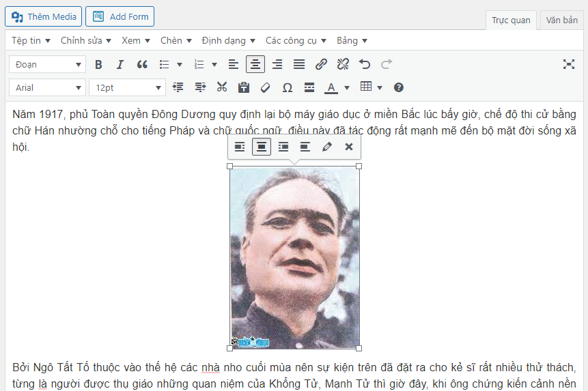588x391 pixels.
Task: Insert or edit a link
Action: (321, 65)
